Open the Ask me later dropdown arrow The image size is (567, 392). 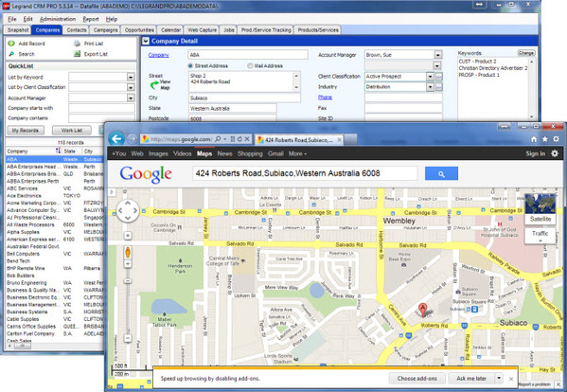(499, 378)
